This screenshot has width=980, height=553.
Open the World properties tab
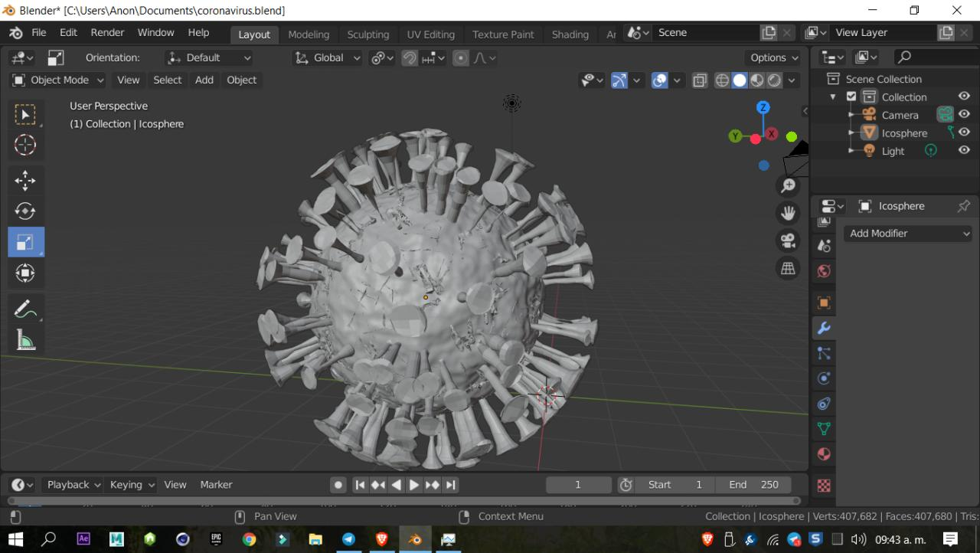coord(824,271)
